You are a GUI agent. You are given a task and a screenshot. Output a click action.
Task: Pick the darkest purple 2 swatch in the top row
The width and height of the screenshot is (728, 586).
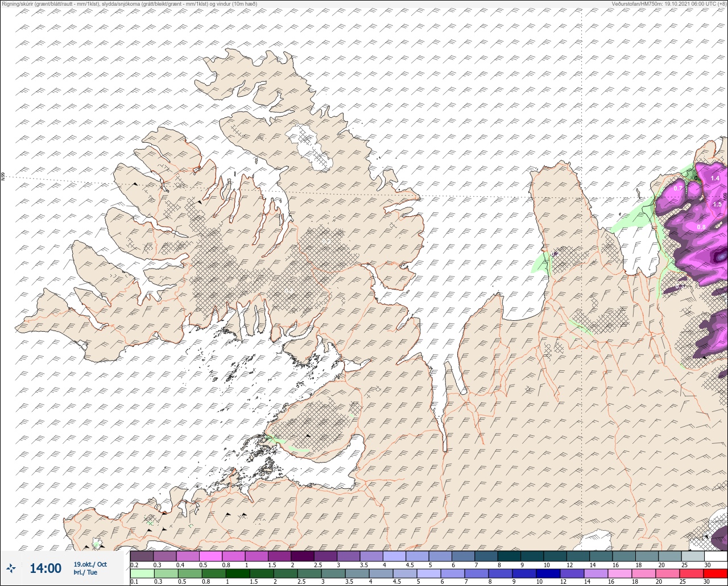[302, 556]
